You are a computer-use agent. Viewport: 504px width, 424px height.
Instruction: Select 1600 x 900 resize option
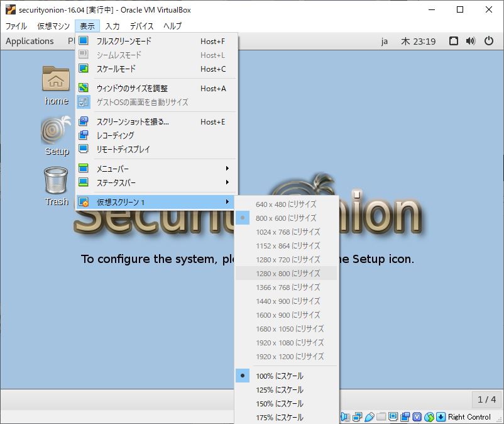[287, 315]
